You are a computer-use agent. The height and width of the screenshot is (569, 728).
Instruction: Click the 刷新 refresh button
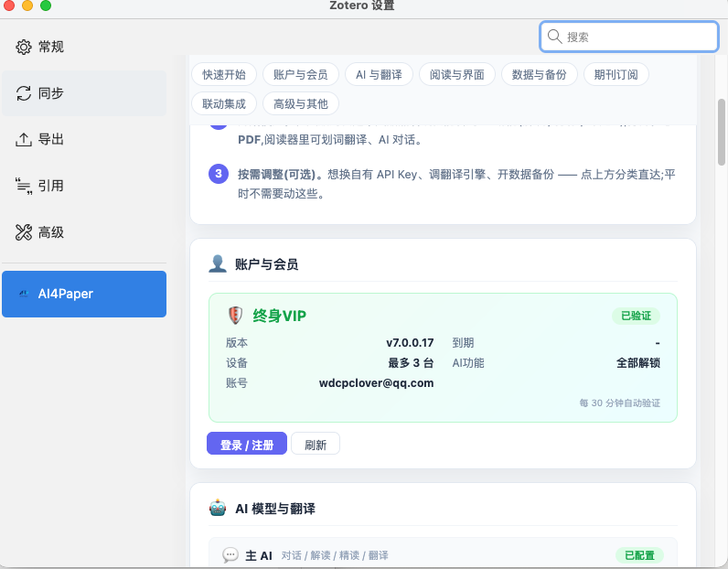point(316,444)
